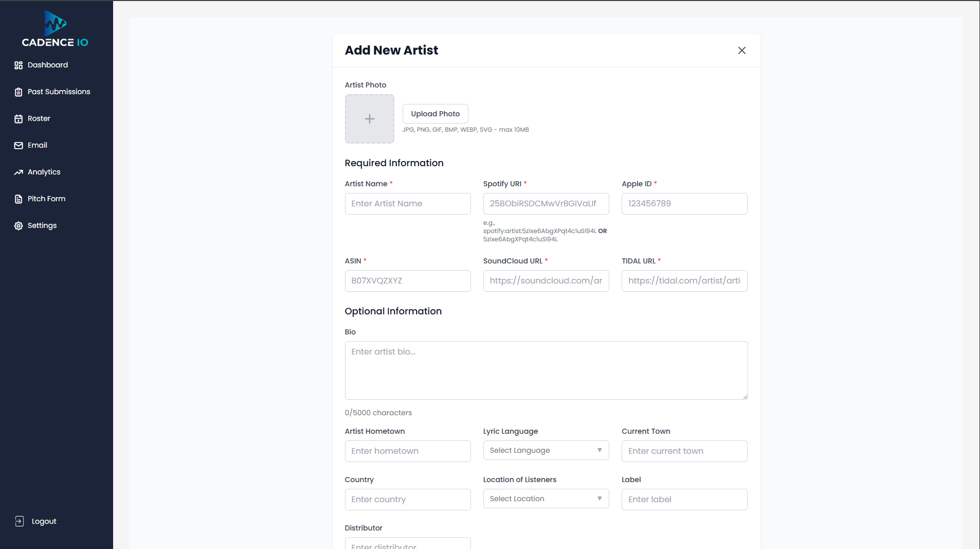Image resolution: width=980 pixels, height=549 pixels.
Task: Click inside the Bio text area
Action: (x=546, y=370)
